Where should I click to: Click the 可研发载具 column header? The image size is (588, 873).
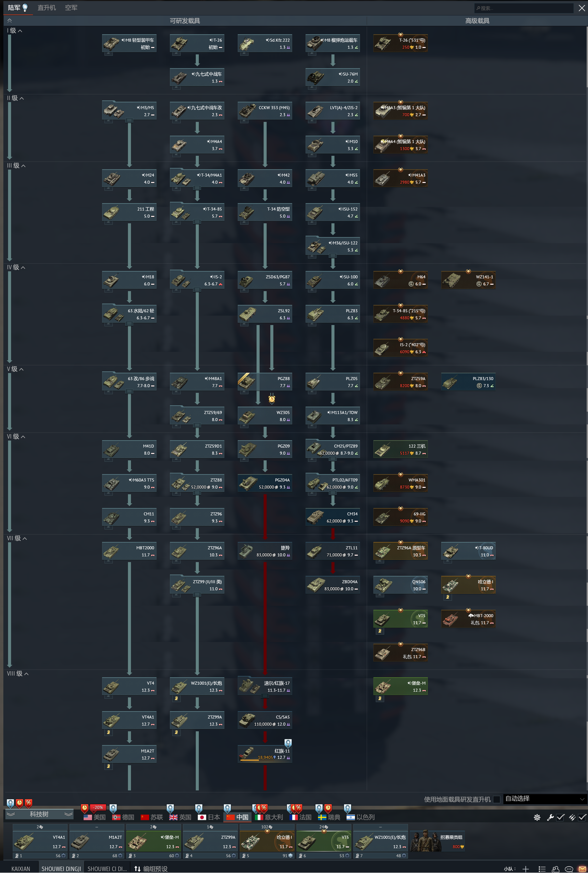click(x=185, y=20)
